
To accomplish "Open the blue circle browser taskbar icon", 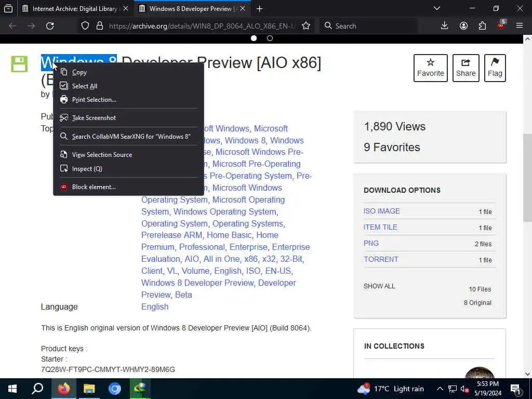I will (x=115, y=389).
